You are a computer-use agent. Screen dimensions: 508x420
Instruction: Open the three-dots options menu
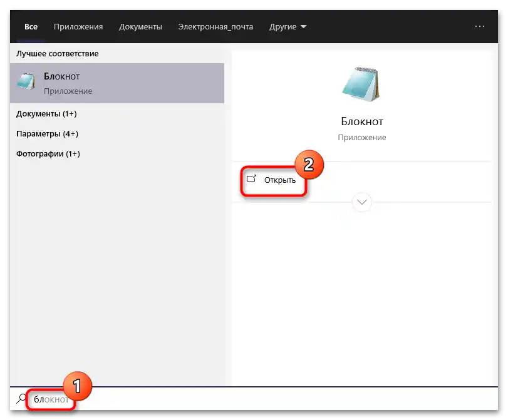[479, 26]
